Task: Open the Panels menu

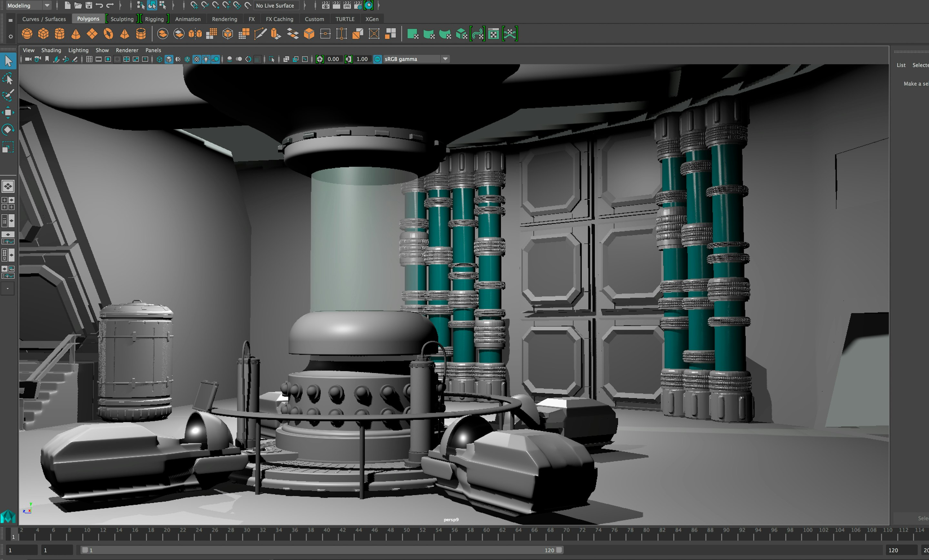Action: 153,50
